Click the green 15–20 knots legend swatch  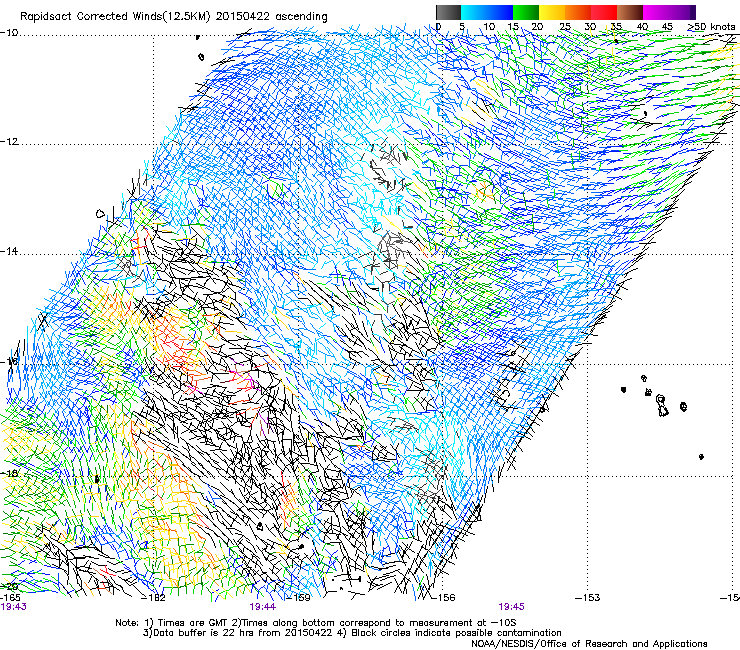[526, 12]
